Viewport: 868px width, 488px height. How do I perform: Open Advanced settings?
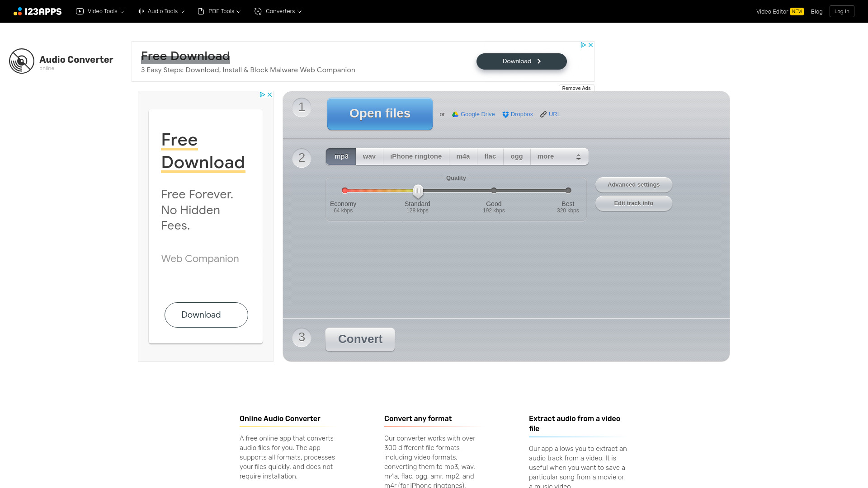coord(633,185)
